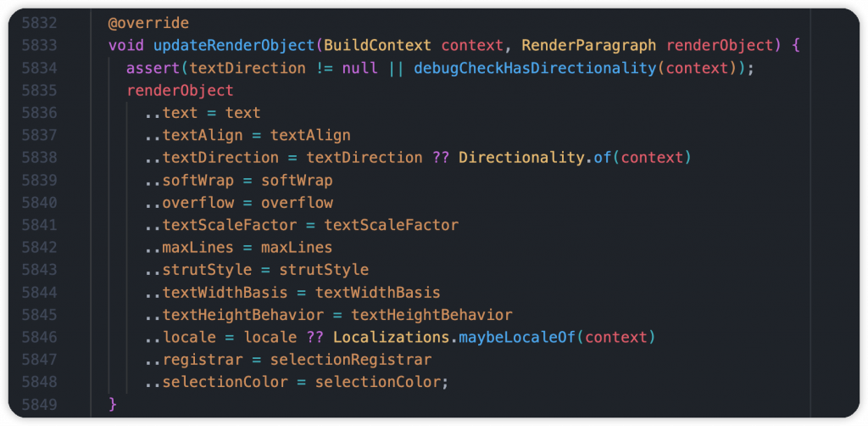
Task: Click softWrap property on line 5839
Action: 198,181
